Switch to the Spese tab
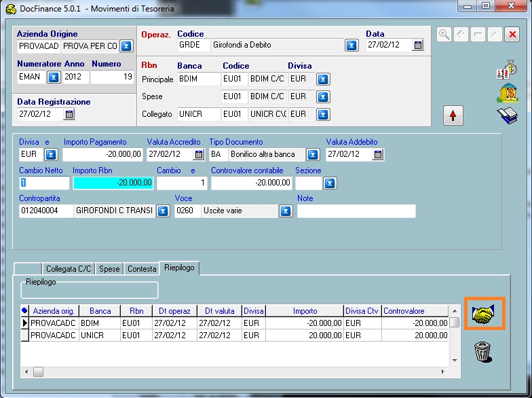The width and height of the screenshot is (532, 398). point(109,269)
